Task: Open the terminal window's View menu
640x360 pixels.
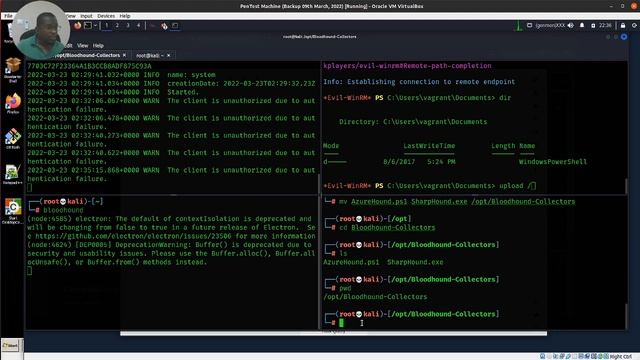Action: pos(82,45)
